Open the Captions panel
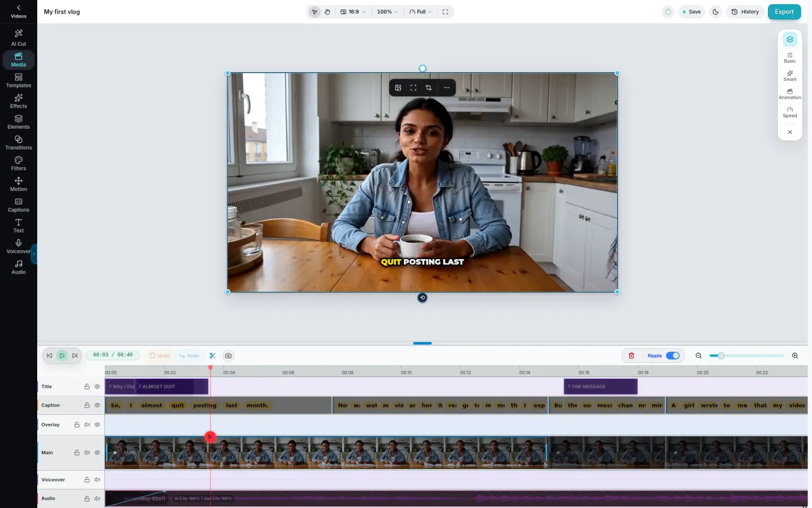This screenshot has height=508, width=812. click(19, 205)
